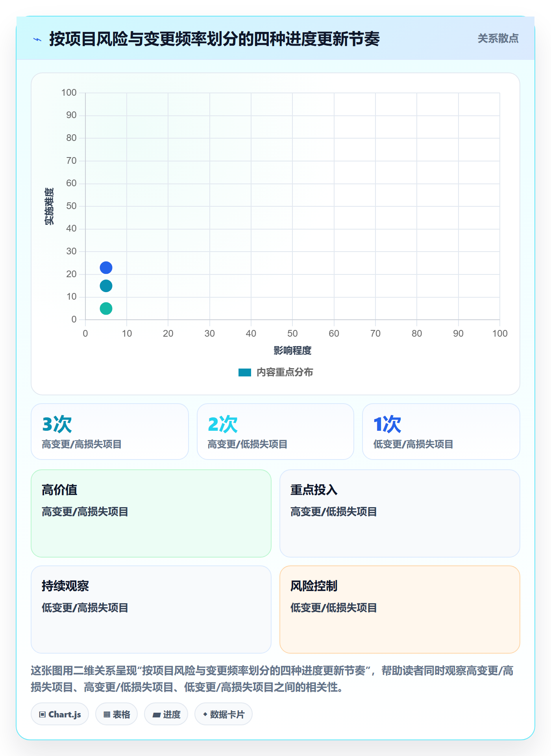The image size is (551, 756).
Task: Click the 内容重点分布 legend label
Action: tap(285, 372)
